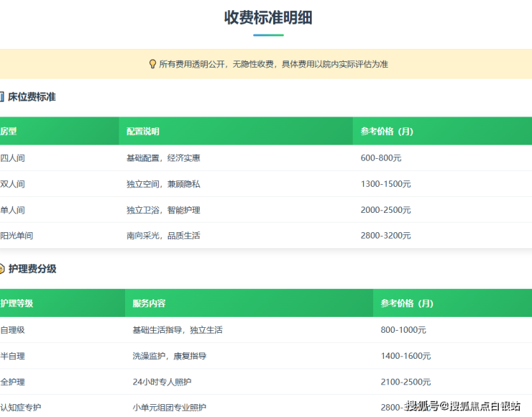
Task: Select the 收费标准明细 page title
Action: [267, 18]
